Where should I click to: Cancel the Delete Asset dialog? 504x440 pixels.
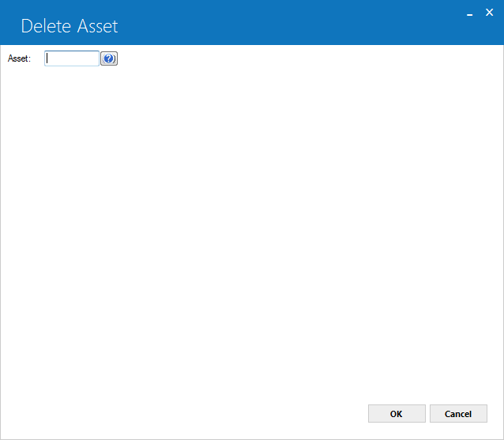coord(458,414)
